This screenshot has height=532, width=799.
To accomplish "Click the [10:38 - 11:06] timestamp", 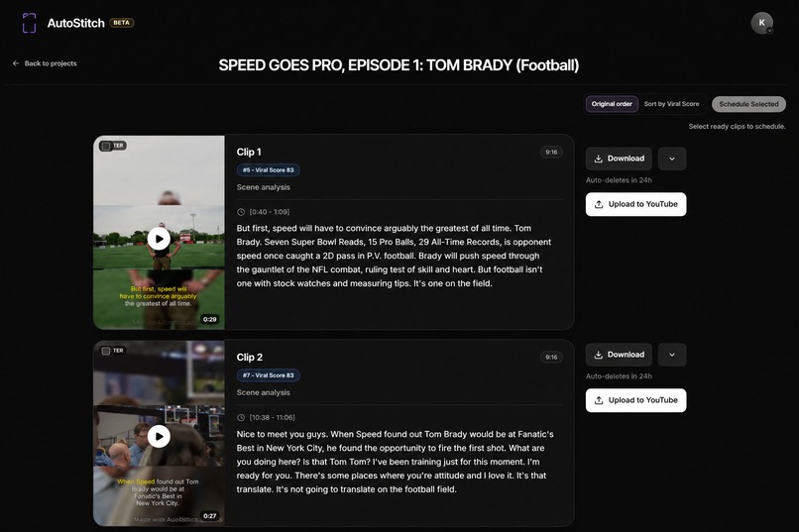I will coord(272,417).
